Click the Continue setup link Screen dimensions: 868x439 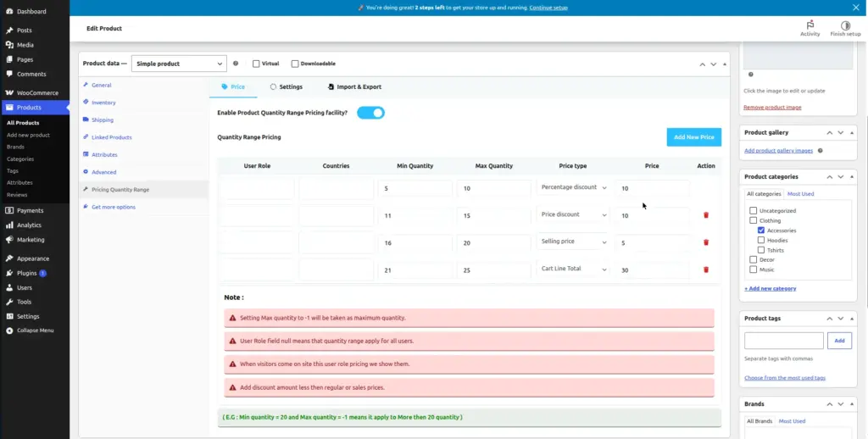click(x=548, y=8)
